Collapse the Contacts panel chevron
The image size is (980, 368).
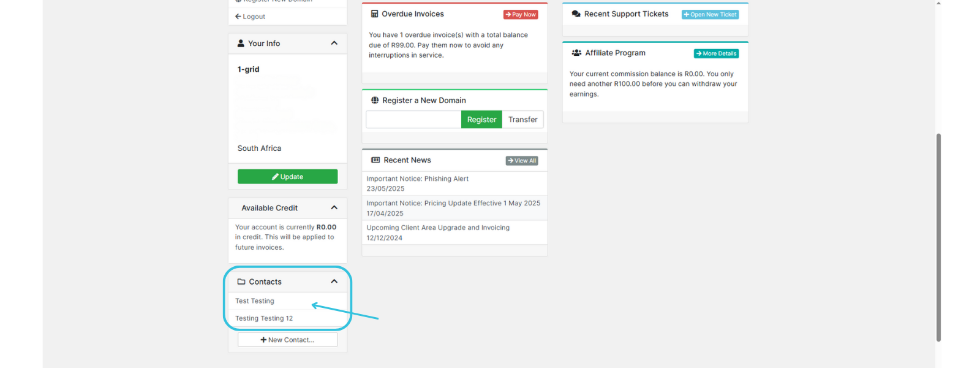click(334, 282)
